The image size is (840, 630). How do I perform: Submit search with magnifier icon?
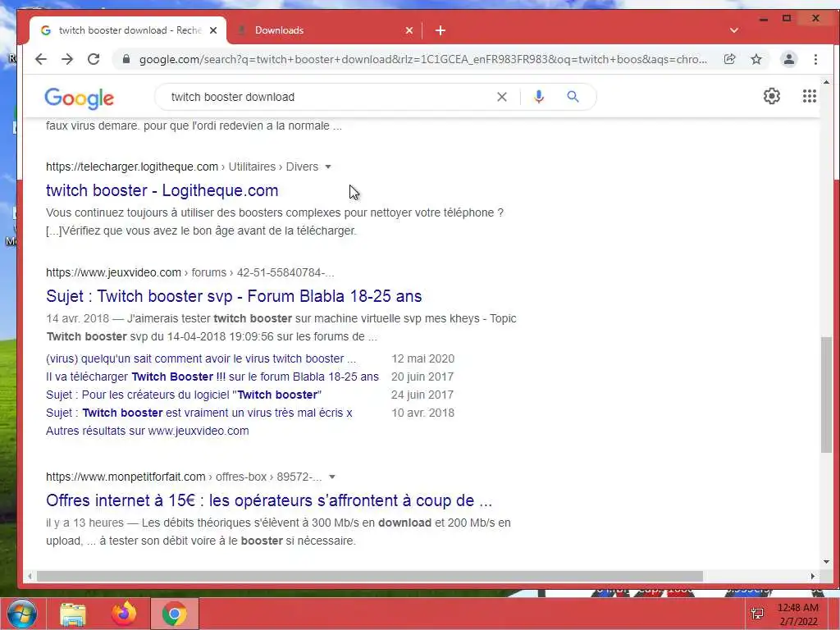tap(573, 97)
